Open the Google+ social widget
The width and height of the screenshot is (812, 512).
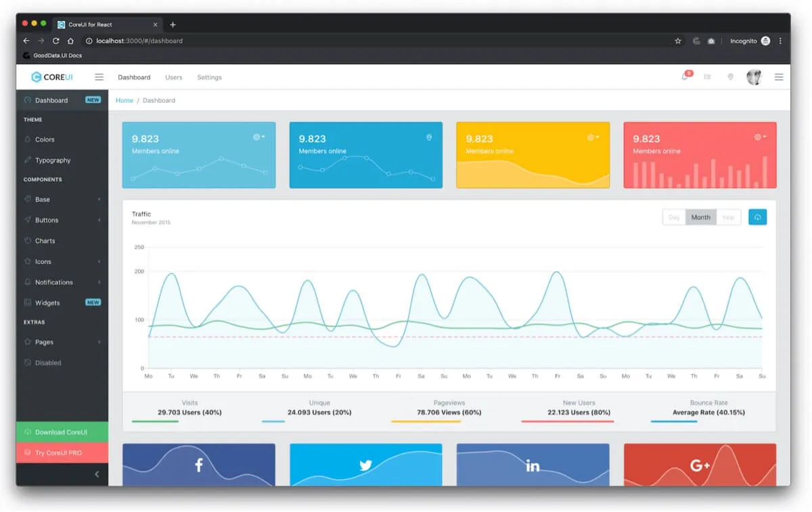[x=700, y=465]
